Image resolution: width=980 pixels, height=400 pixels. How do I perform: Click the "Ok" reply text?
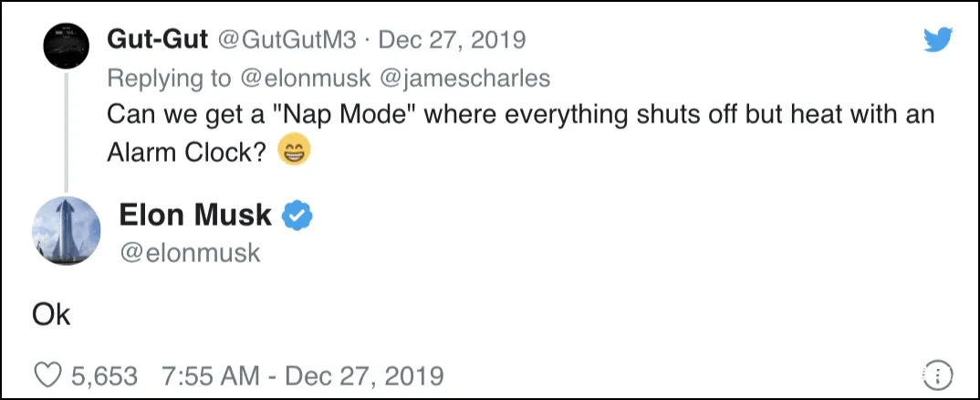pos(50,315)
